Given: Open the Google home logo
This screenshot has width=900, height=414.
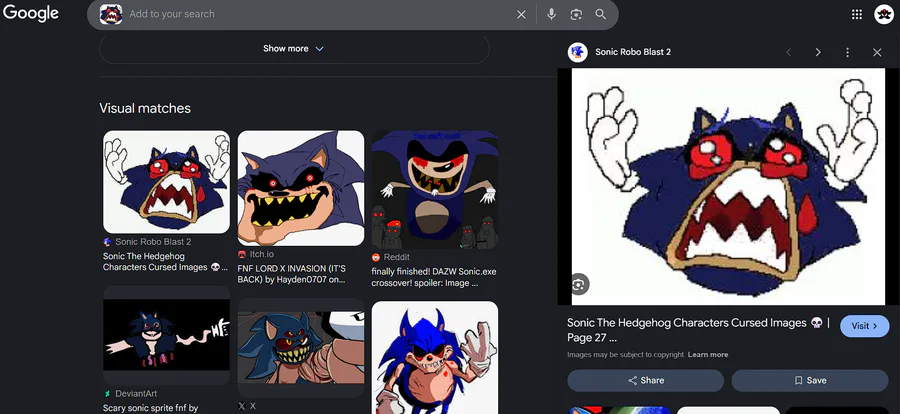Looking at the screenshot, I should click(x=30, y=13).
